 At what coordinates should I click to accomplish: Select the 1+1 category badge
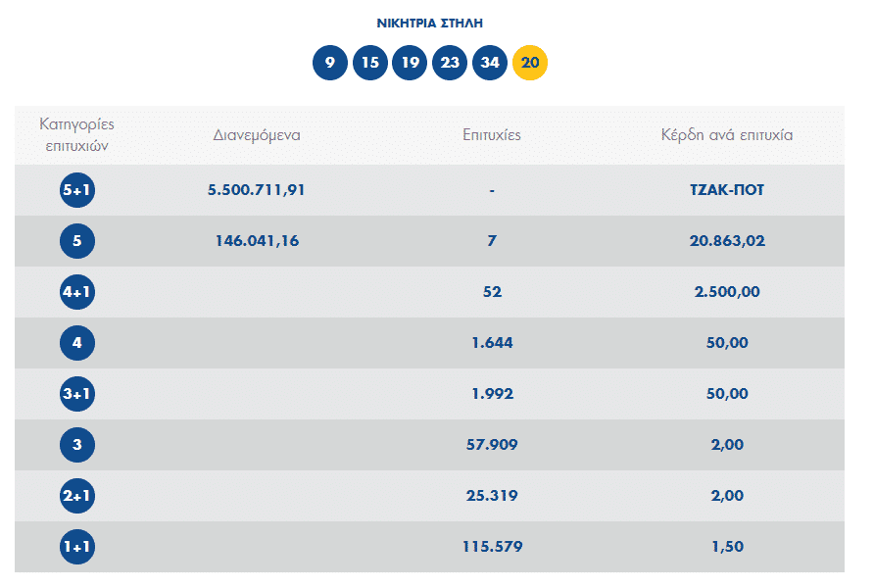pyautogui.click(x=76, y=547)
